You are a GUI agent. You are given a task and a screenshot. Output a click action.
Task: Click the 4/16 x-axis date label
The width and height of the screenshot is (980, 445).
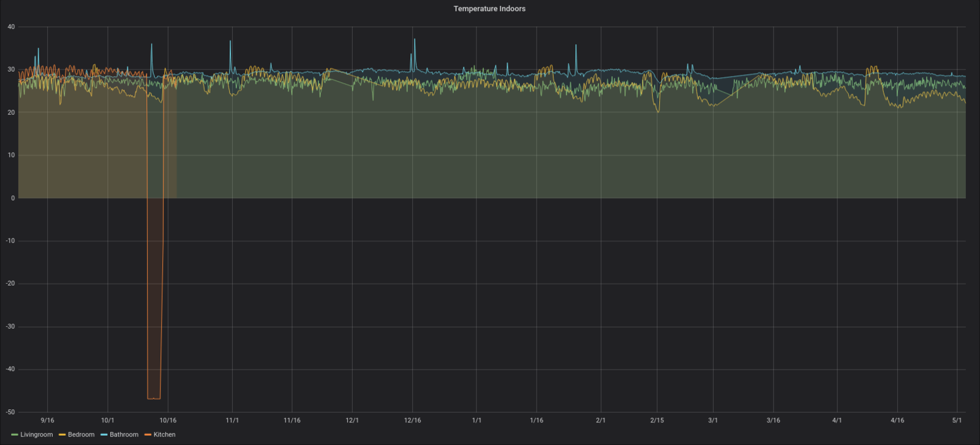tap(897, 420)
